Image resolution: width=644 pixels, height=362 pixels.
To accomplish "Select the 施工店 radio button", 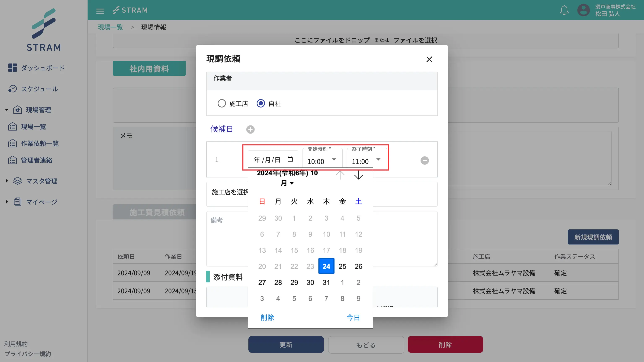I will coord(222,103).
